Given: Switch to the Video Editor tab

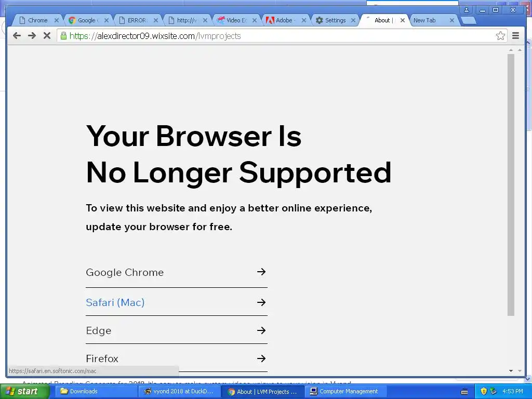Looking at the screenshot, I should [x=236, y=20].
